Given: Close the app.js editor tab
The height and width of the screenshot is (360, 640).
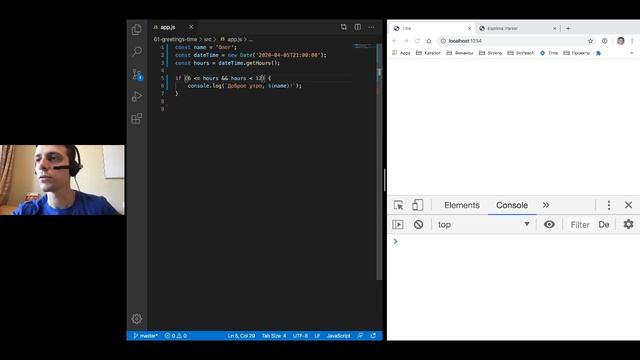Looking at the screenshot, I should (x=191, y=27).
